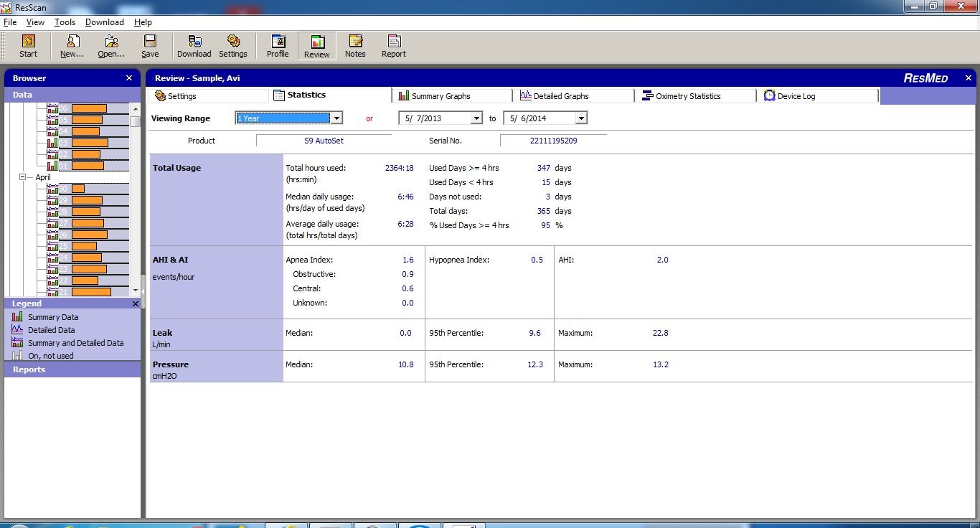Select the day 05 data entry
The image size is (980, 528).
coord(88,120)
